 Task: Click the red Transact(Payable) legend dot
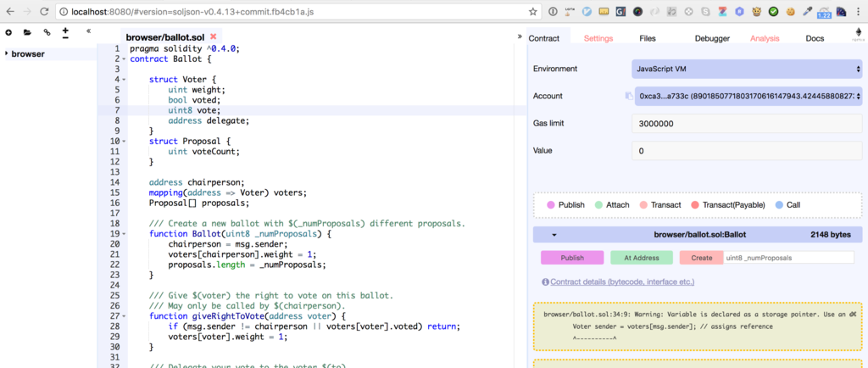[695, 204]
